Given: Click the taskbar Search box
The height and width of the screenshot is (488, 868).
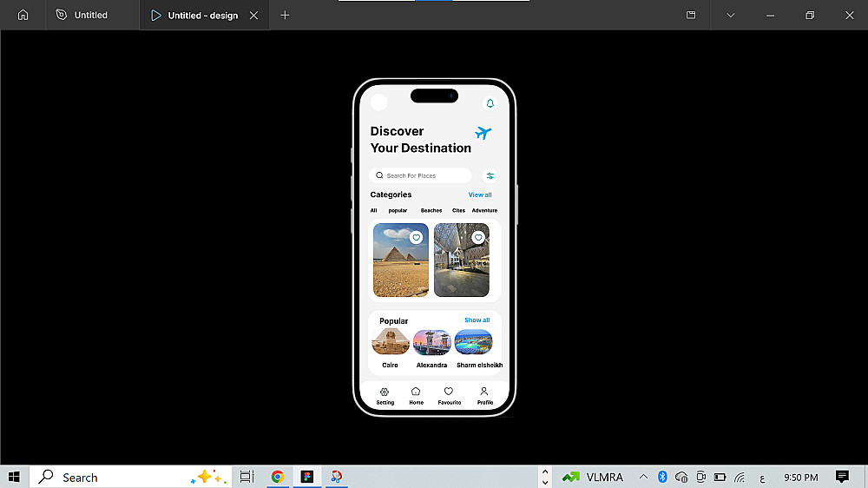Looking at the screenshot, I should [131, 477].
